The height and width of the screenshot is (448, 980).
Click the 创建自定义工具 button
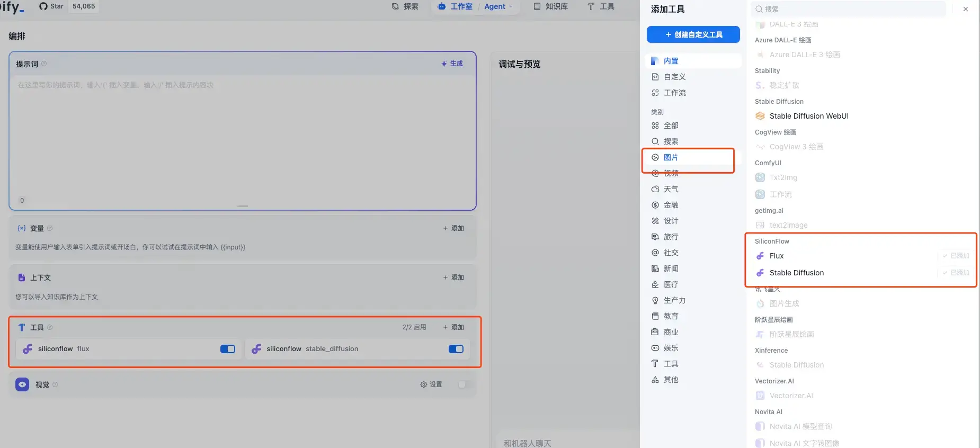693,34
